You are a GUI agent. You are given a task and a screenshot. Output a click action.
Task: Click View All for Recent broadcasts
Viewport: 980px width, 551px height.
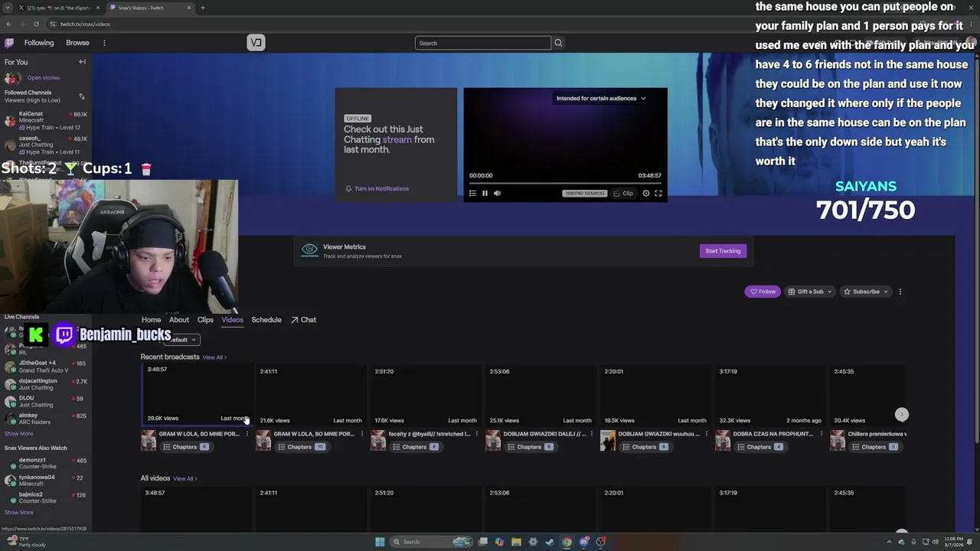pos(214,357)
